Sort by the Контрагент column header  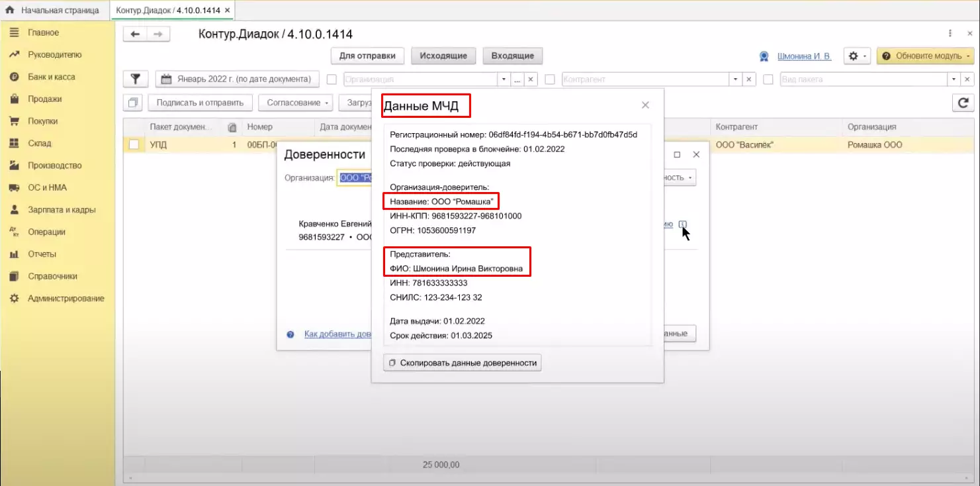tap(778, 127)
